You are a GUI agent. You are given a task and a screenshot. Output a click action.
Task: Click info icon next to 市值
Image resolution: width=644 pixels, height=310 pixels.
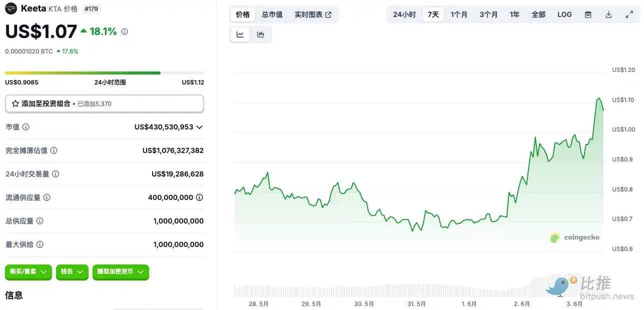pos(26,127)
